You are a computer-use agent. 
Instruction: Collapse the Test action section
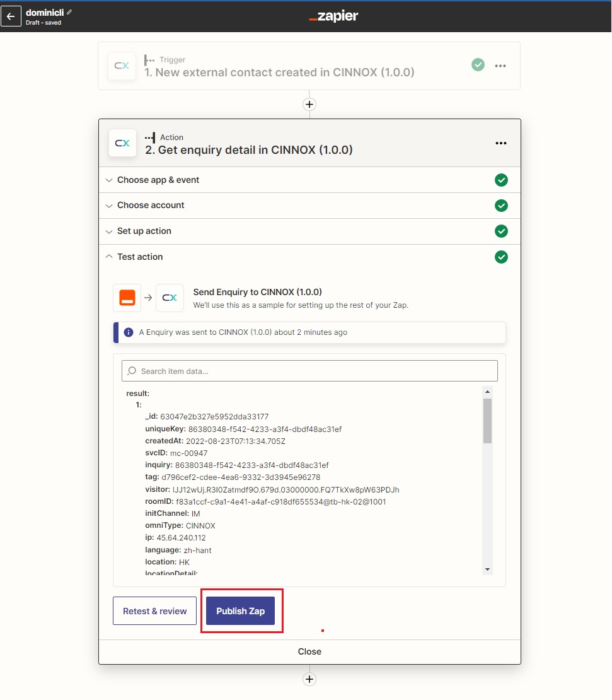[x=140, y=257]
